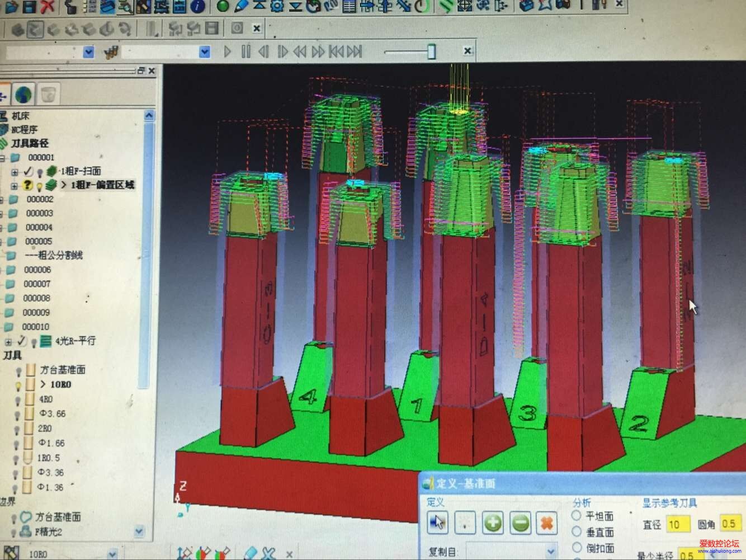Adjust the simulation speed slider handle
The image size is (746, 560).
coord(431,51)
